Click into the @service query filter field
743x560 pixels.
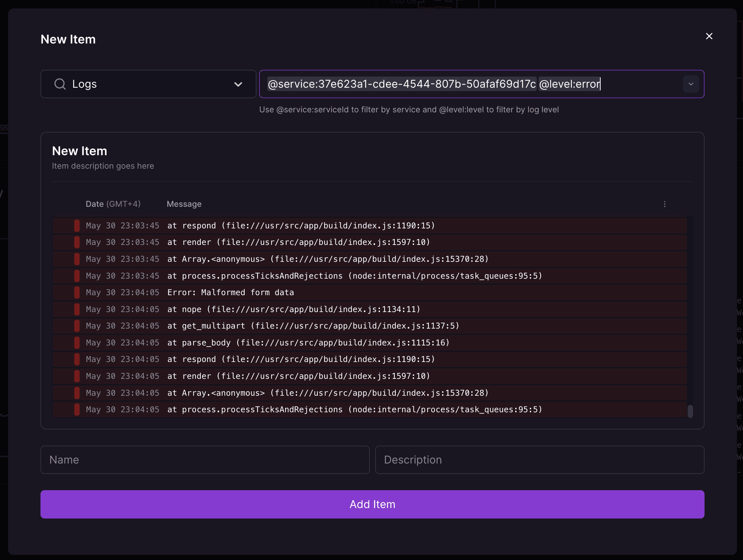pos(481,84)
